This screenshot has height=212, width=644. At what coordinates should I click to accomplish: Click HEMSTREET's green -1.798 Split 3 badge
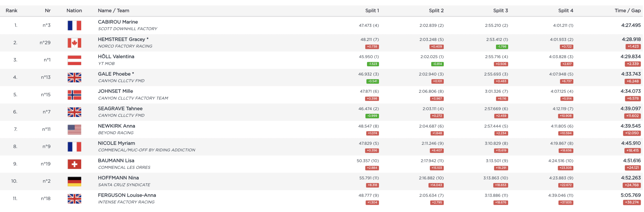pos(502,47)
